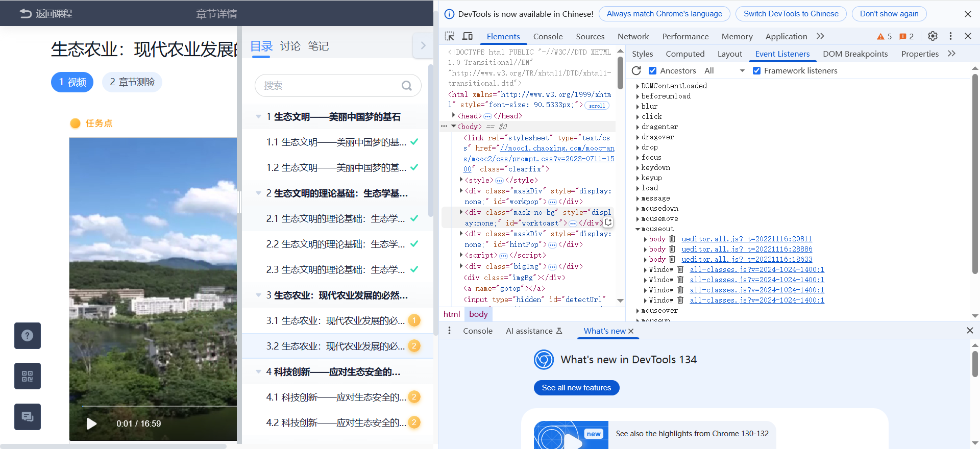Open DevTools customize three-dot menu

coord(950,36)
